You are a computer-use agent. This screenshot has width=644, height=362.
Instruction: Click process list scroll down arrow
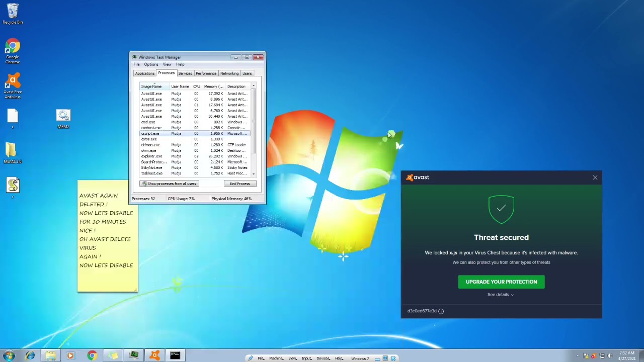[x=254, y=174]
